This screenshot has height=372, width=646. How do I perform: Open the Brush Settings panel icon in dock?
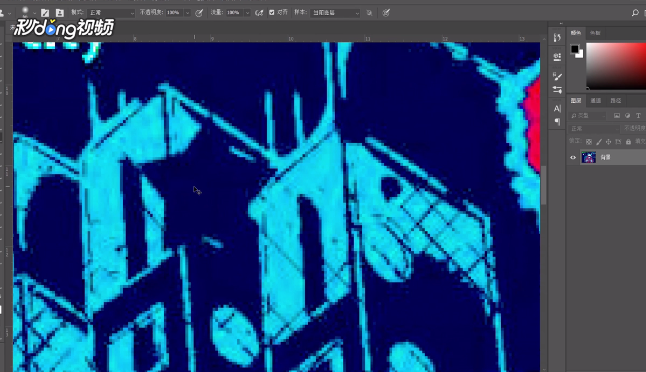point(557,76)
